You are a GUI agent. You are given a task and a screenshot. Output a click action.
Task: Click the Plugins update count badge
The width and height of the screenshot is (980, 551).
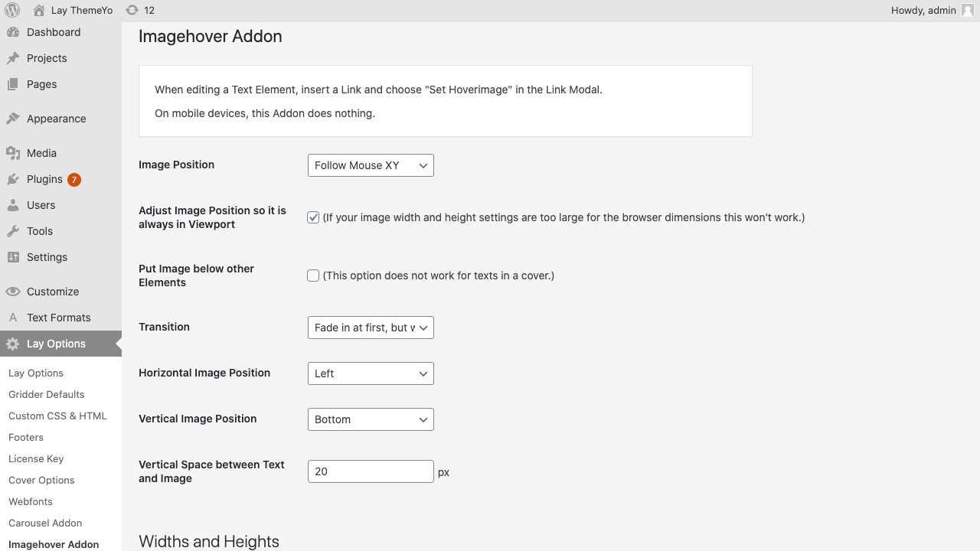pos(73,180)
